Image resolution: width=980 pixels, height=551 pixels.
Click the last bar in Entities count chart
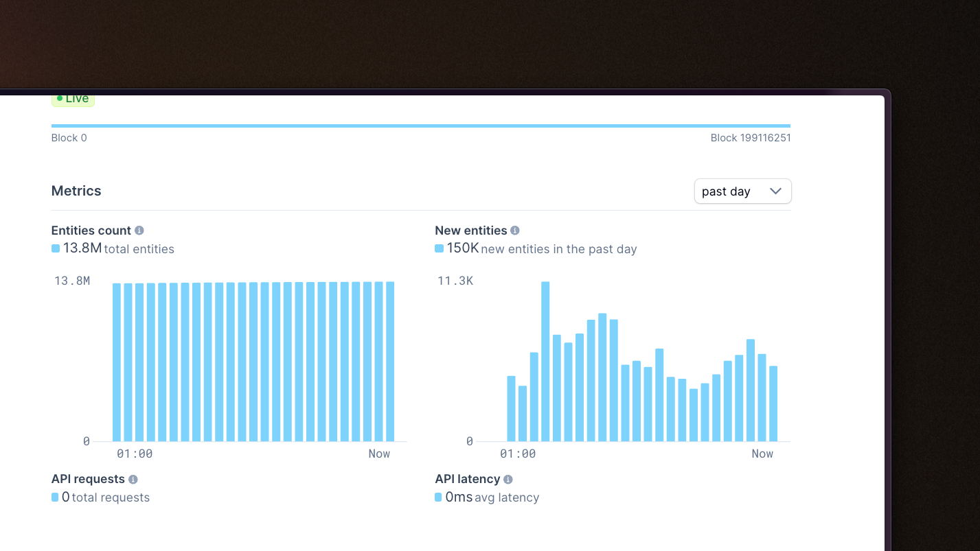[x=390, y=362]
